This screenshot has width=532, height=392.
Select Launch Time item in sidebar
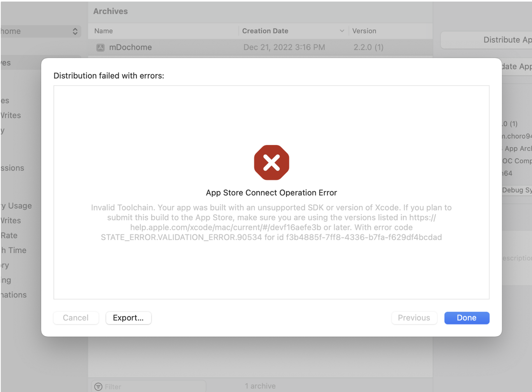pyautogui.click(x=14, y=250)
